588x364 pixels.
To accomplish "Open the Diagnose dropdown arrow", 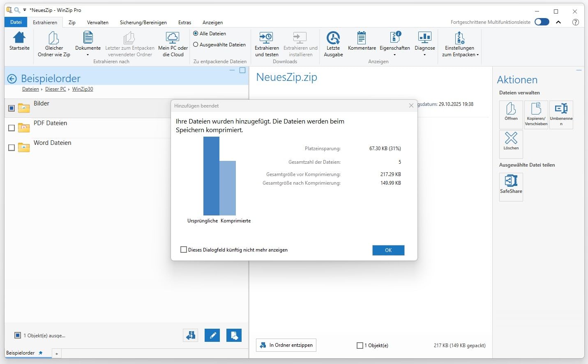I will click(424, 55).
